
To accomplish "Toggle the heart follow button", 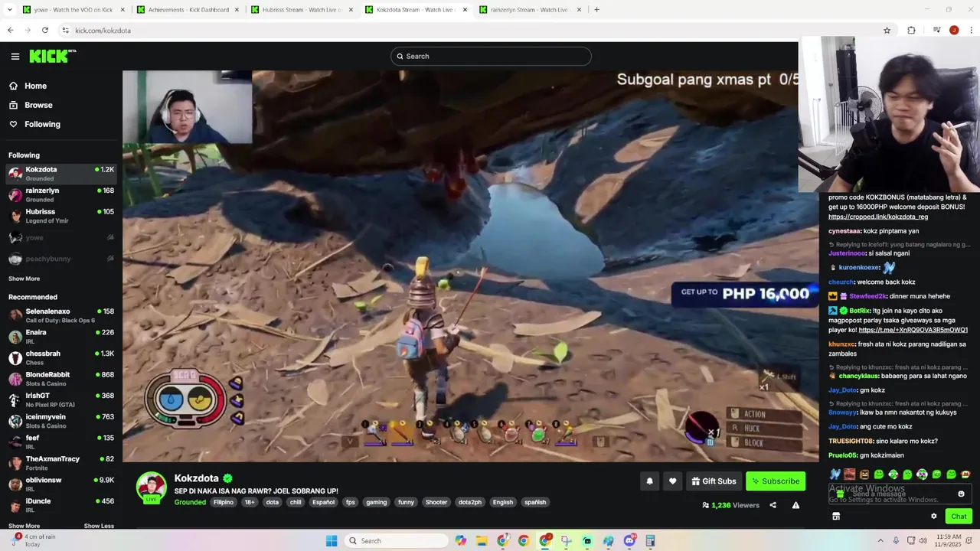I will pyautogui.click(x=673, y=481).
